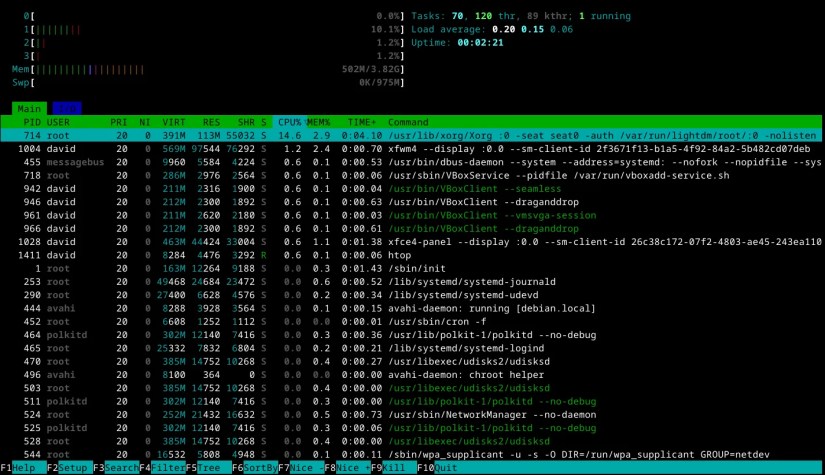Click the CPU 1 usage meter bar
This screenshot has height=475, width=825.
pyautogui.click(x=214, y=29)
